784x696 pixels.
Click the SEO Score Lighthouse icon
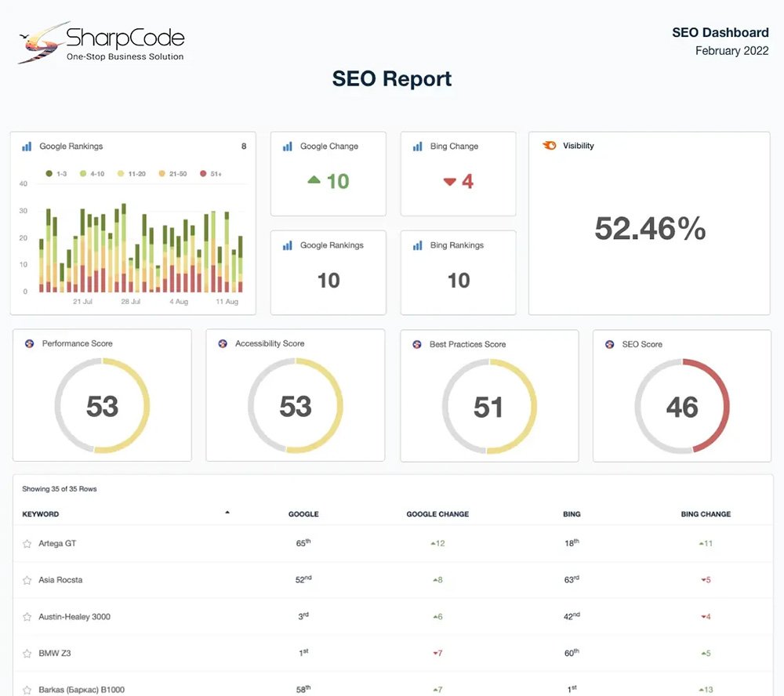(x=609, y=344)
